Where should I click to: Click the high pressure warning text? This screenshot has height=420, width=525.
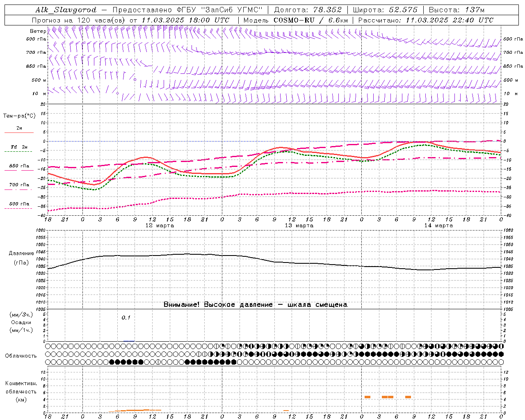256,305
